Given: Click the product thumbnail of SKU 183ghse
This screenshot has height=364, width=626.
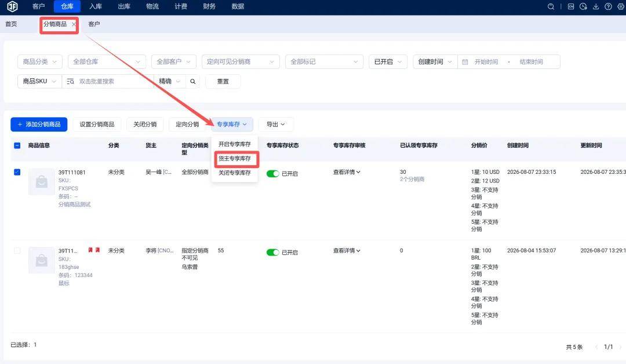Looking at the screenshot, I should [x=42, y=260].
